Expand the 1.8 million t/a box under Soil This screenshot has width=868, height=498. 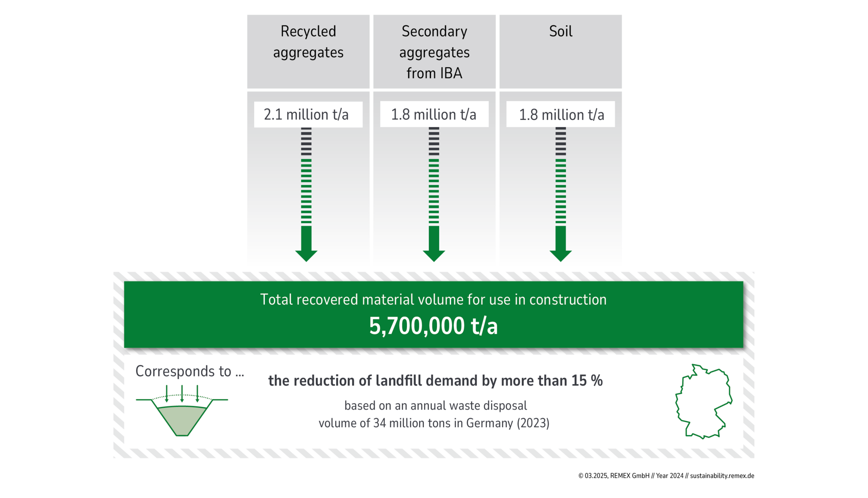[560, 113]
